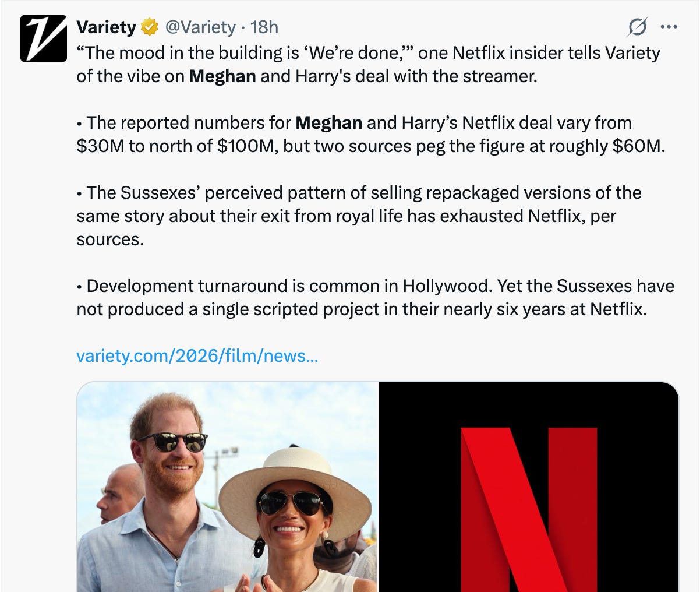Click the Variety 'V' profile avatar
The width and height of the screenshot is (700, 592).
(x=43, y=37)
